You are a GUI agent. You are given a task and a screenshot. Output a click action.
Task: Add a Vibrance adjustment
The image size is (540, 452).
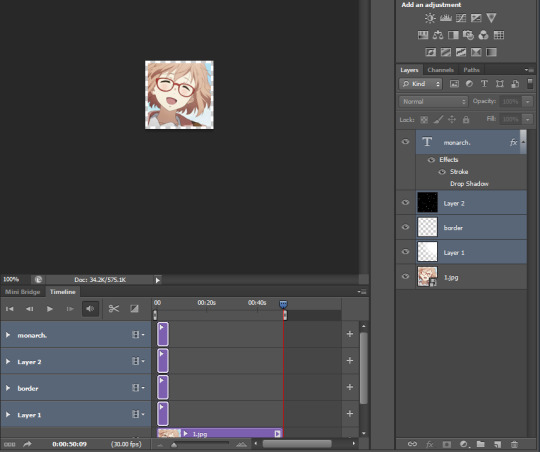tap(491, 18)
